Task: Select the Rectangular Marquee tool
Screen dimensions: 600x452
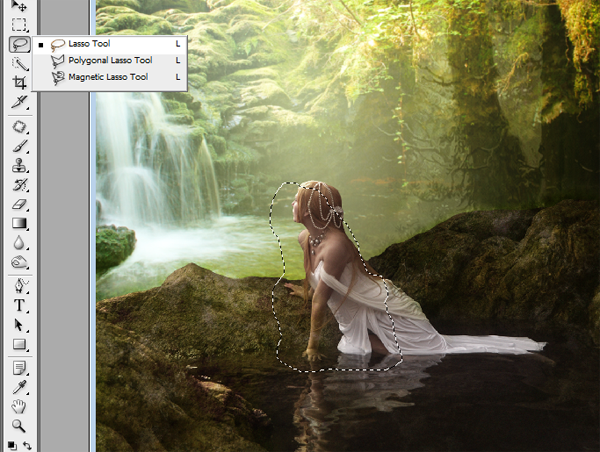Action: coord(19,24)
